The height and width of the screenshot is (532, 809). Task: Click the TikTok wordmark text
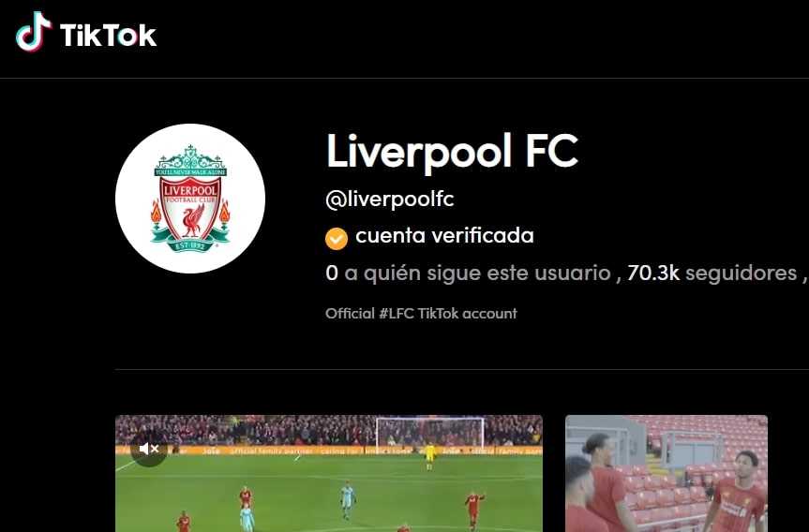pos(108,36)
